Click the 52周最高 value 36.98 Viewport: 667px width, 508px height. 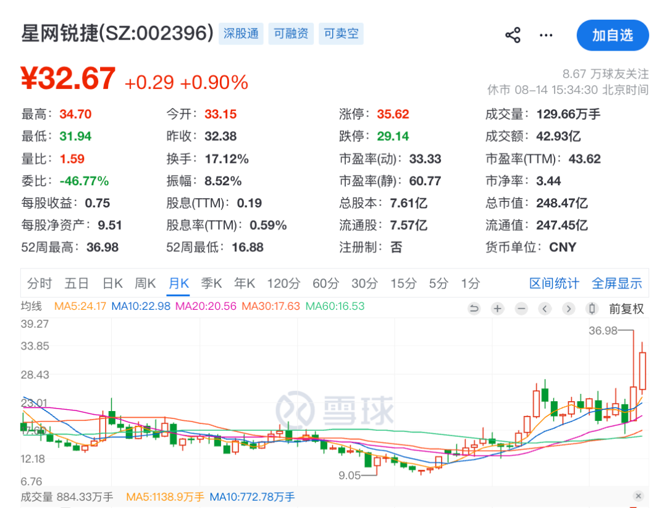(x=103, y=247)
